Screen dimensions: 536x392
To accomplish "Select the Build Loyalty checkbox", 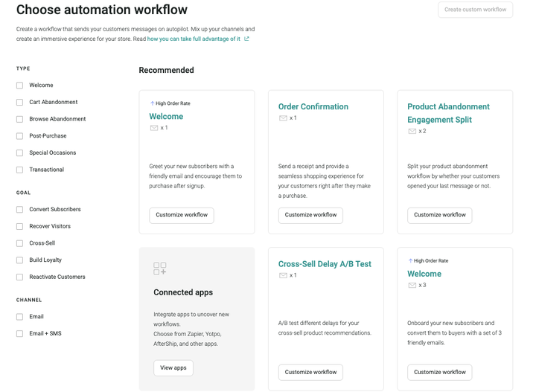I will [20, 260].
